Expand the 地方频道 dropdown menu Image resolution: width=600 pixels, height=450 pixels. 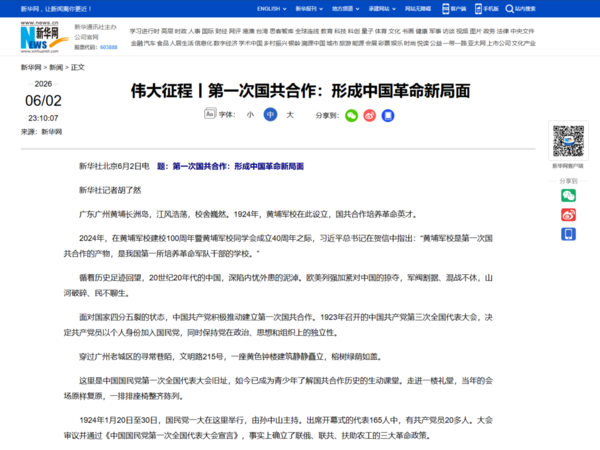(346, 9)
